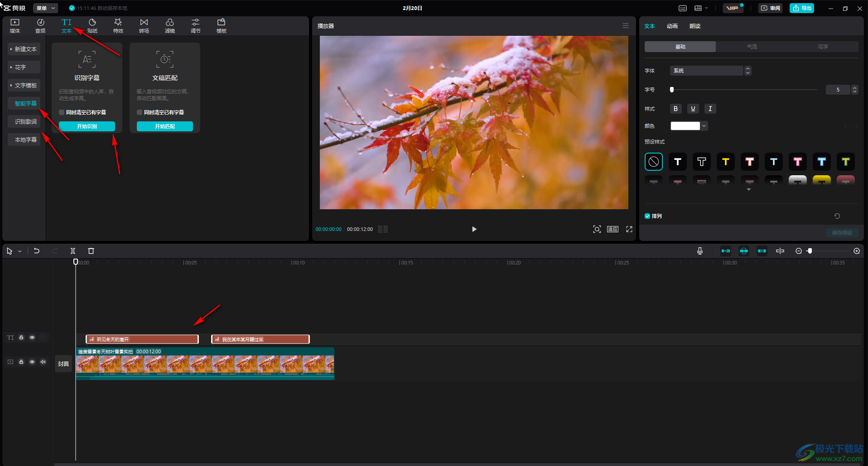Screen dimensions: 868x466
Task: Expand 新建文本 in sidebar
Action: 24,49
